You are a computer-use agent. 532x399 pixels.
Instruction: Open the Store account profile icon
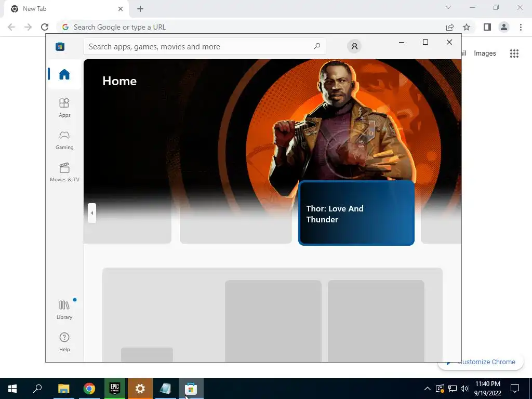pos(354,46)
